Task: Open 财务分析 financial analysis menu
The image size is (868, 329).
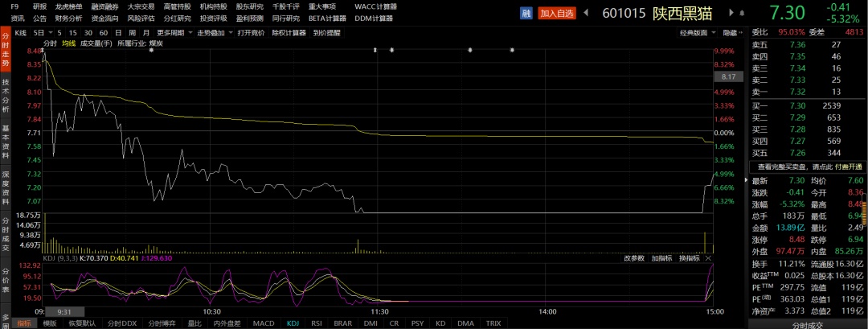Action: pyautogui.click(x=68, y=19)
